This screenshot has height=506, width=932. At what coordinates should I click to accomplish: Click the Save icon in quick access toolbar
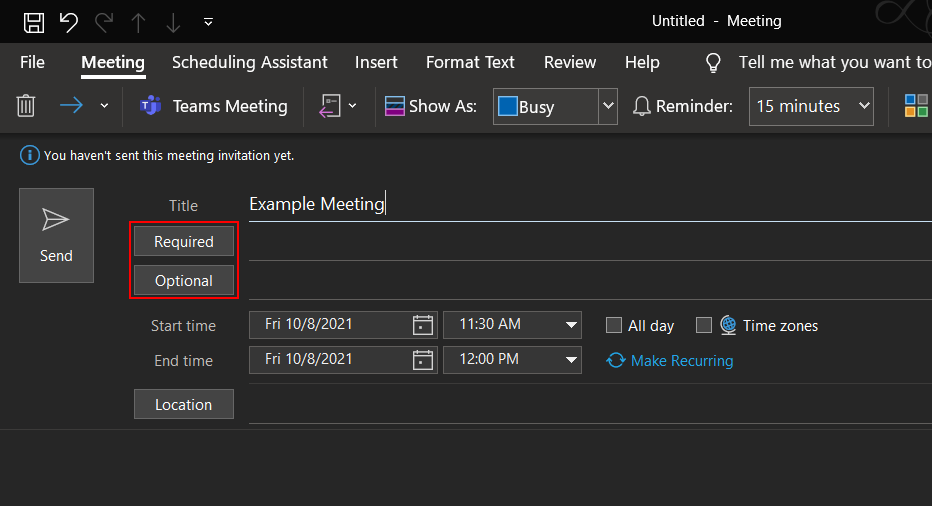(x=34, y=23)
